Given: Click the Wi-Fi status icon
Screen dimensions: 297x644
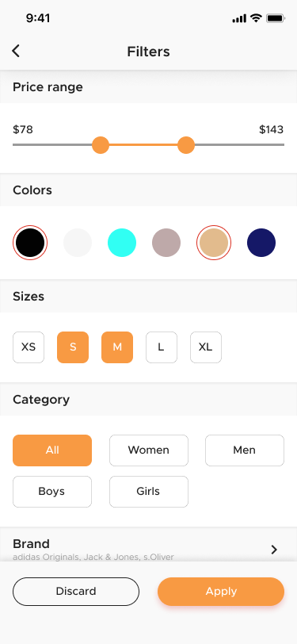Looking at the screenshot, I should click(256, 18).
